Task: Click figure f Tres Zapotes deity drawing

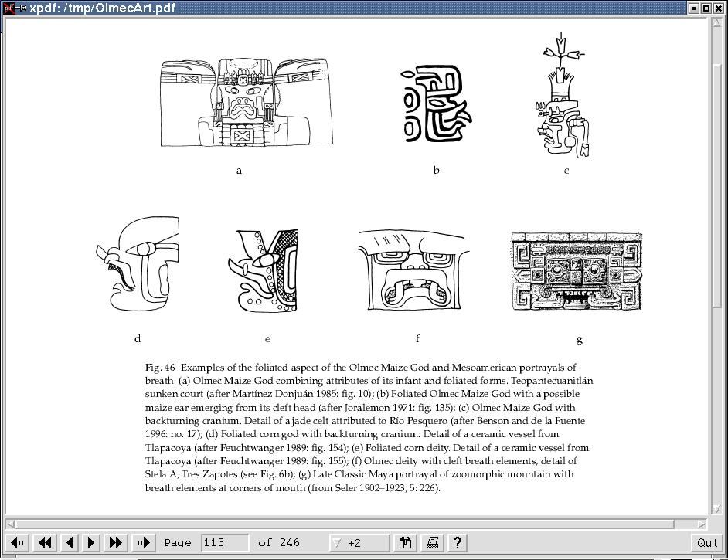Action: [x=413, y=270]
